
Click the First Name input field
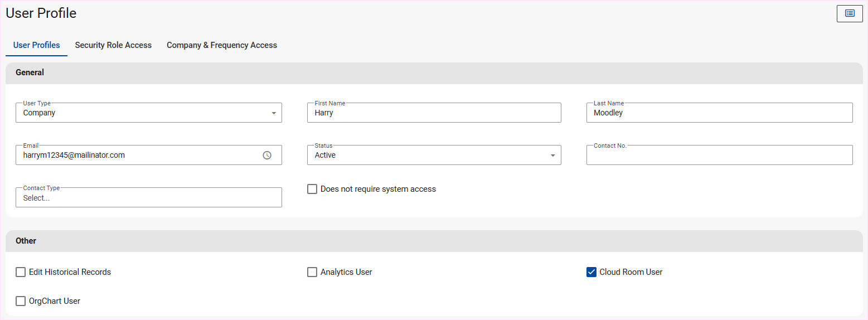pos(434,113)
